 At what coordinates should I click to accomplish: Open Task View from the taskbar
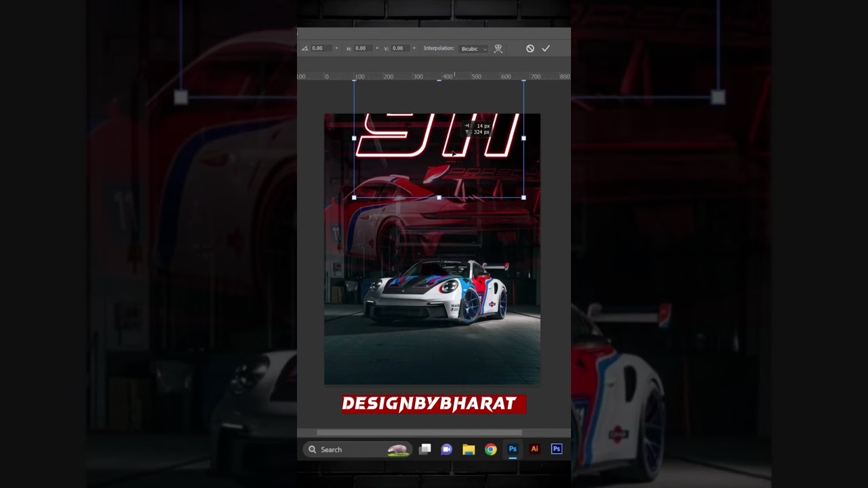click(x=425, y=449)
